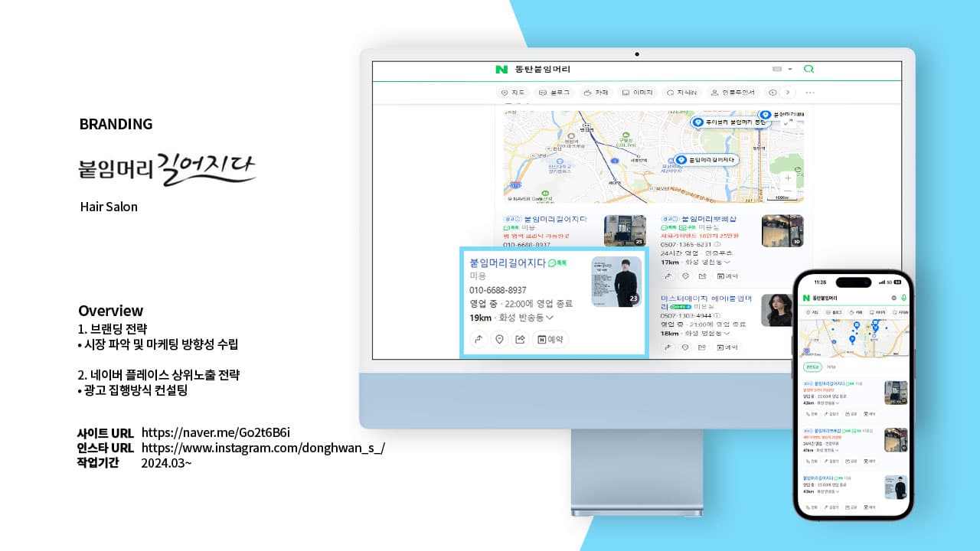Click the 톡톡 chat badge next to 붙임머리길어지다

559,262
